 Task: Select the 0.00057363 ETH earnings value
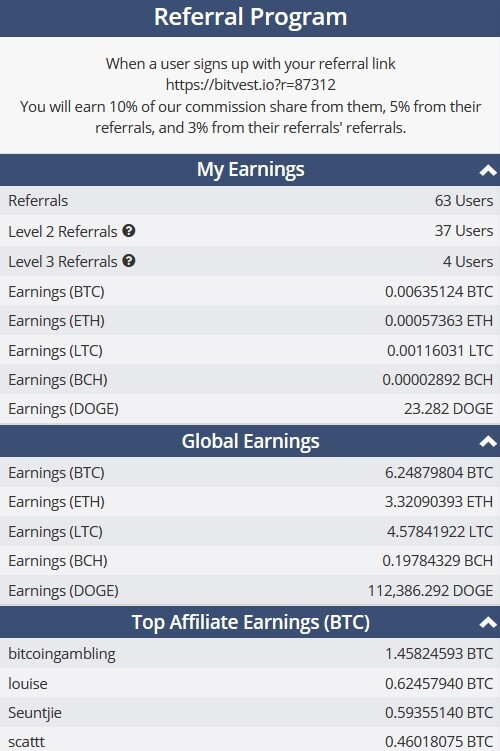pos(439,320)
